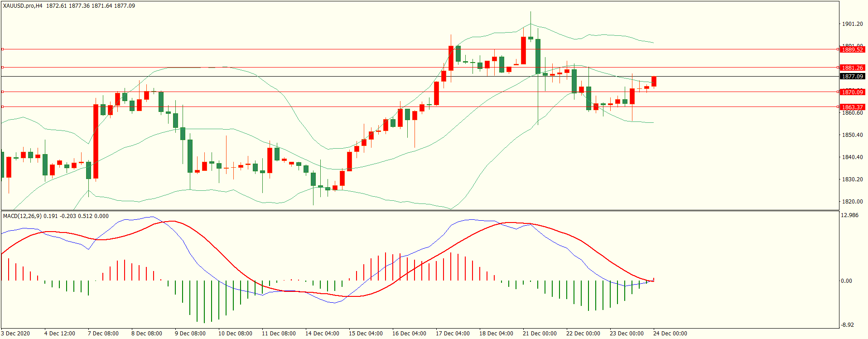Screen dimensions: 868x339
Task: Click the latest red candle at chart's right edge
Action: [654, 82]
